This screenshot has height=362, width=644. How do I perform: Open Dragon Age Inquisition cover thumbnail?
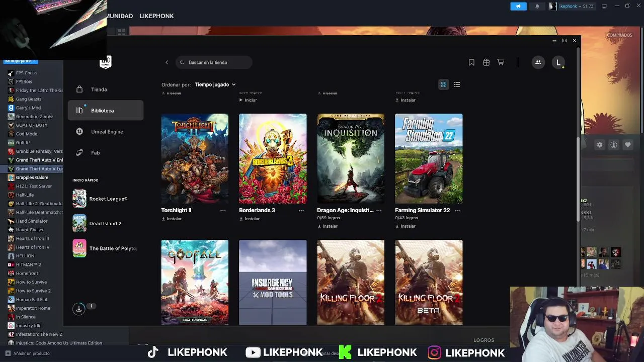tap(351, 158)
